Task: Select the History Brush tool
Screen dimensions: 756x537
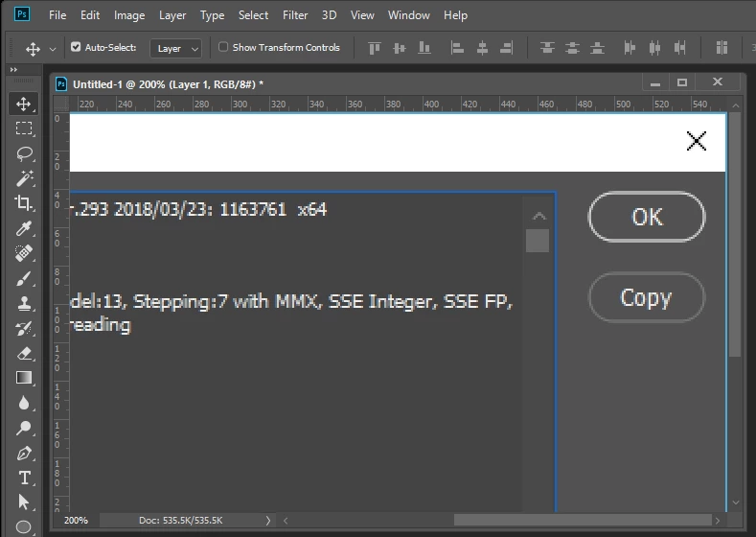Action: 24,328
